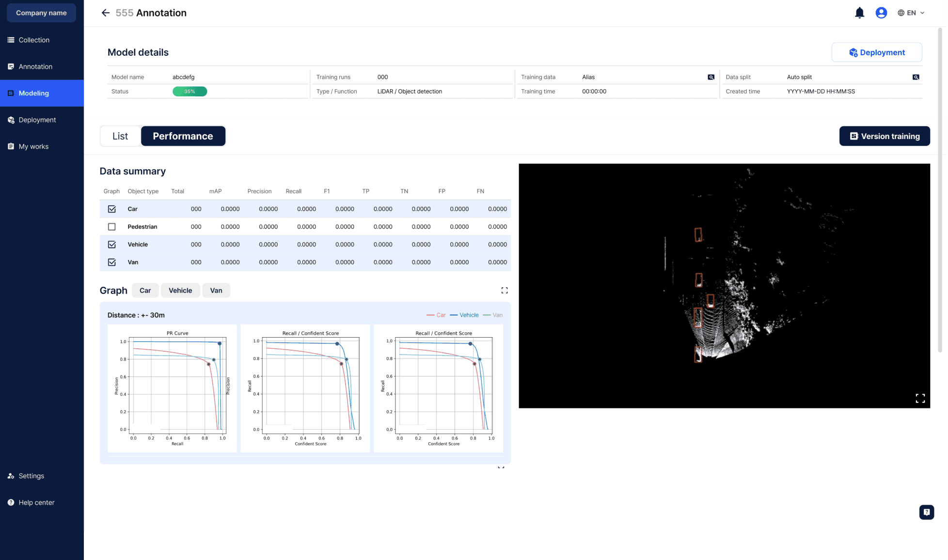
Task: Click the 35% status progress bar
Action: 190,92
